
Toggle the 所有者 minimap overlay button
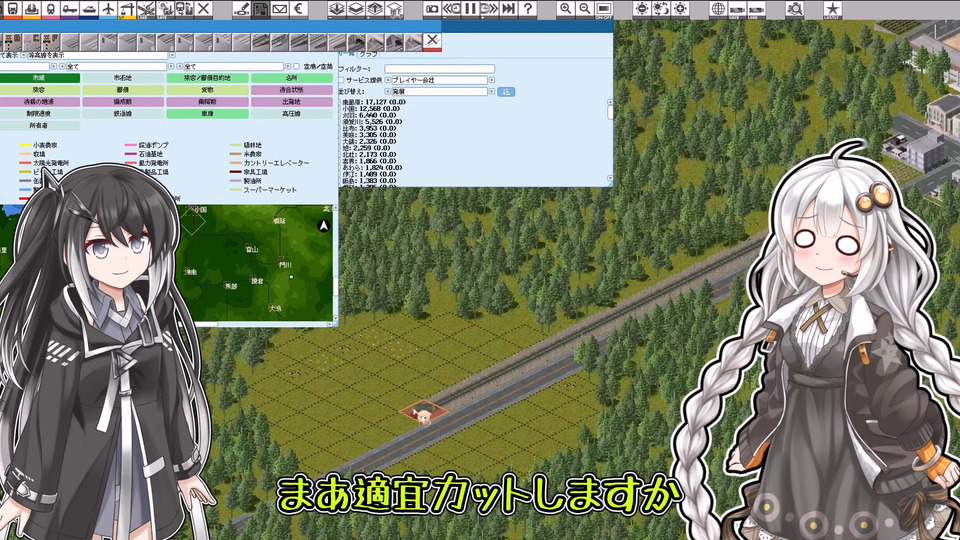point(40,126)
